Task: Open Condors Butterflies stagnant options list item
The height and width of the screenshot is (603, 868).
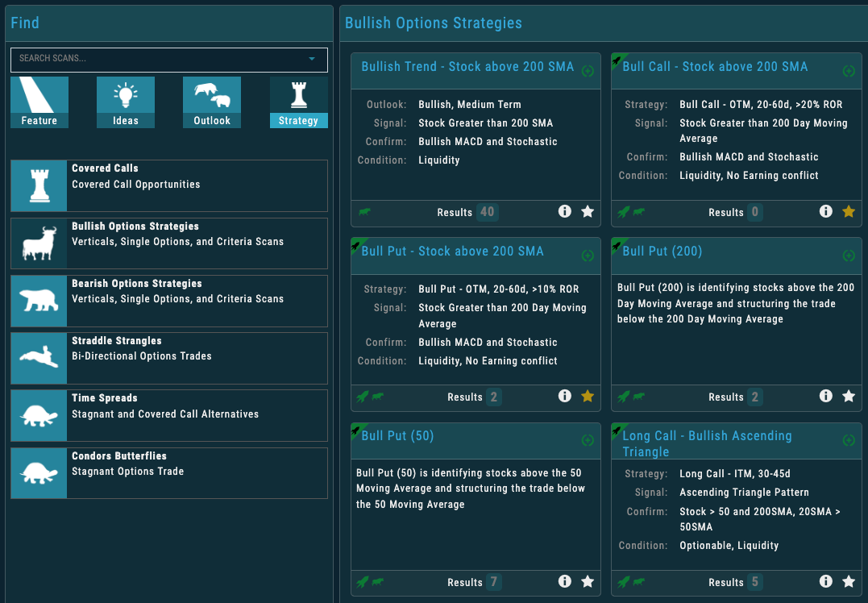Action: pyautogui.click(x=169, y=472)
